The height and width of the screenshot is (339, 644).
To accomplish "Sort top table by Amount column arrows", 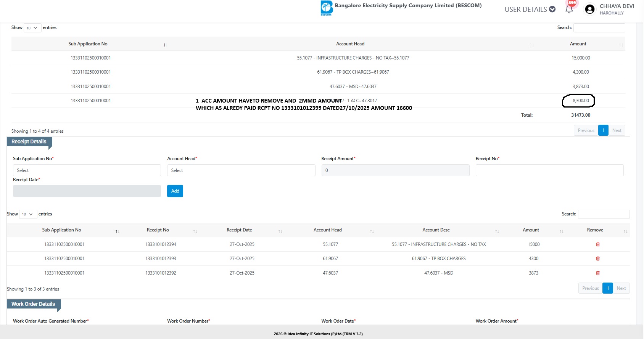I will pos(621,45).
